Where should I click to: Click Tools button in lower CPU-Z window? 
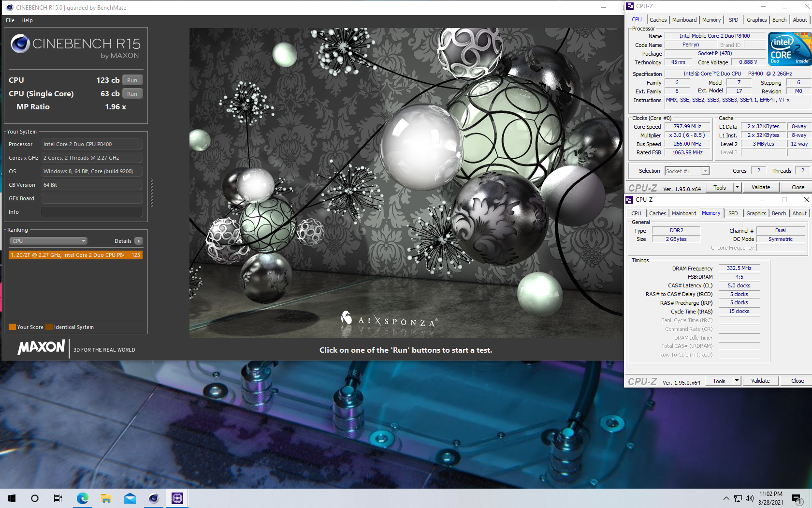[719, 381]
